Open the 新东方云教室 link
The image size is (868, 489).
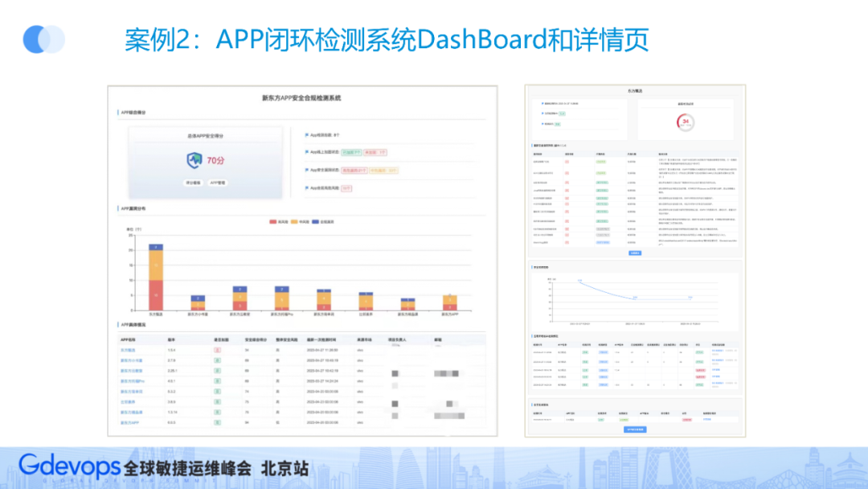(132, 371)
